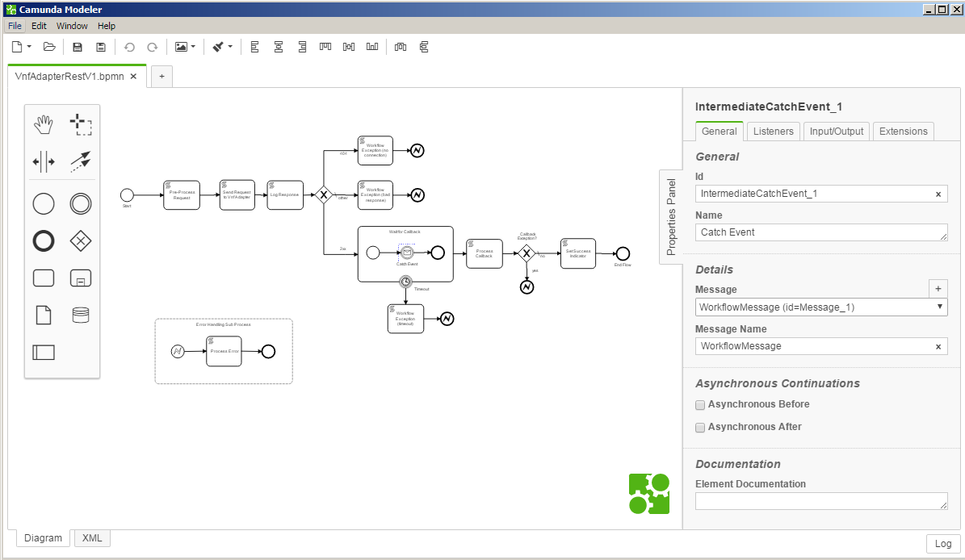Select the Diagram view tab
The width and height of the screenshot is (965, 560).
click(x=43, y=538)
